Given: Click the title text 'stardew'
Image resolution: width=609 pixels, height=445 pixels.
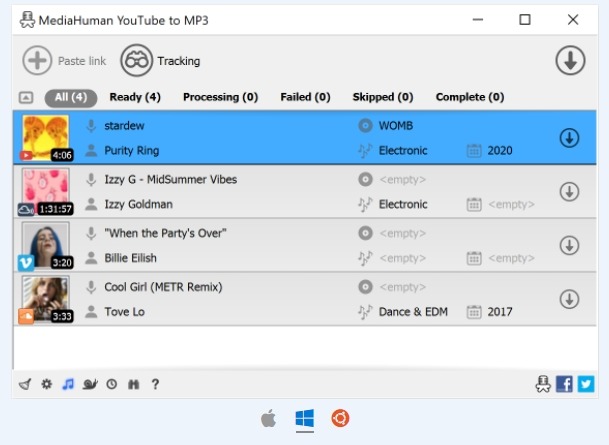Looking at the screenshot, I should 124,126.
